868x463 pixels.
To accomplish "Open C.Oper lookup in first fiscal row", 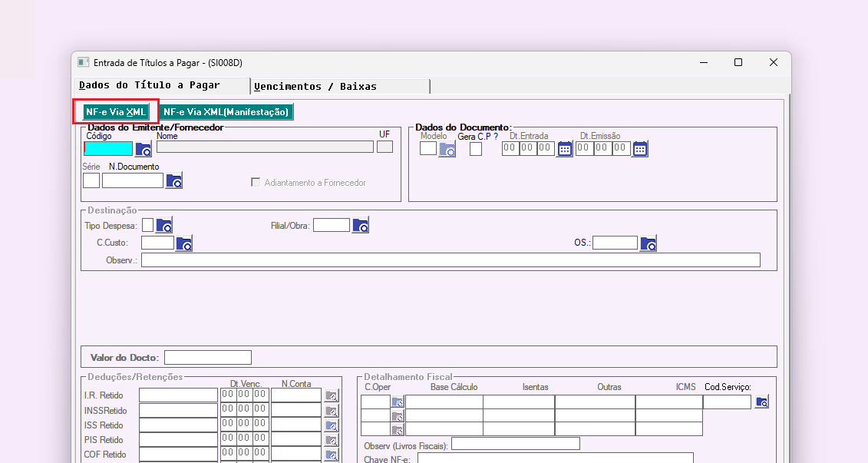I will coord(398,402).
